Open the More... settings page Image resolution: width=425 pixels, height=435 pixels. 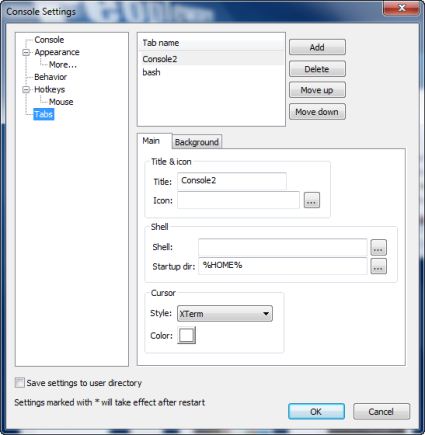63,65
